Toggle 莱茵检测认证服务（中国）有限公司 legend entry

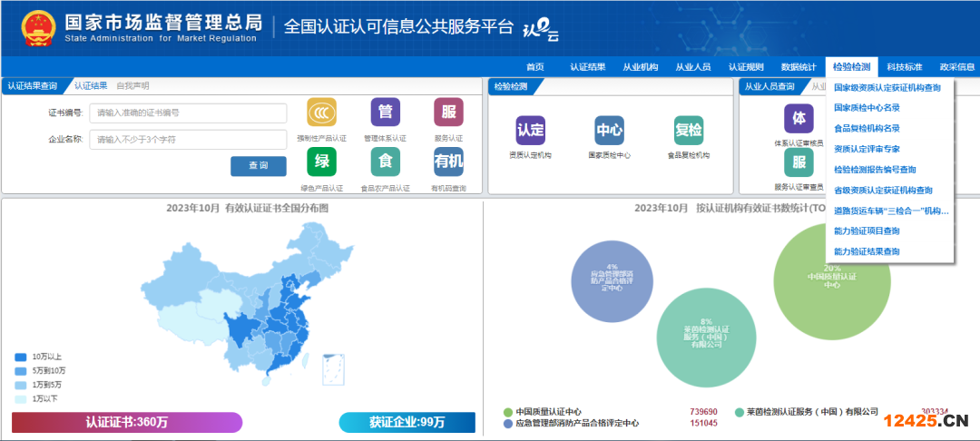point(807,412)
